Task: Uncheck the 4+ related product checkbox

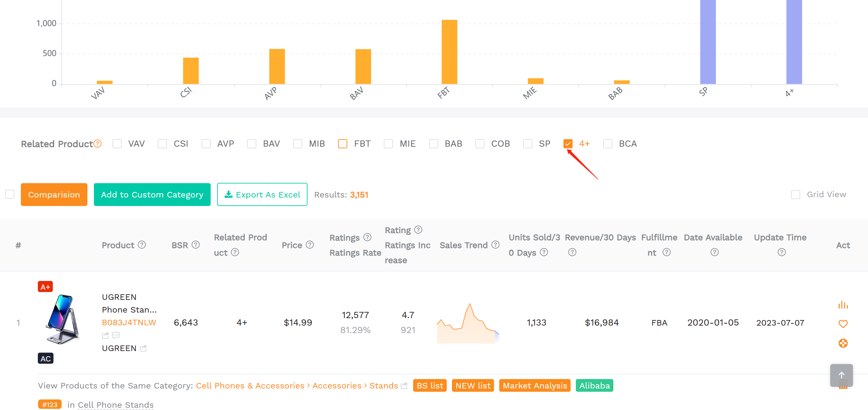Action: (x=568, y=144)
